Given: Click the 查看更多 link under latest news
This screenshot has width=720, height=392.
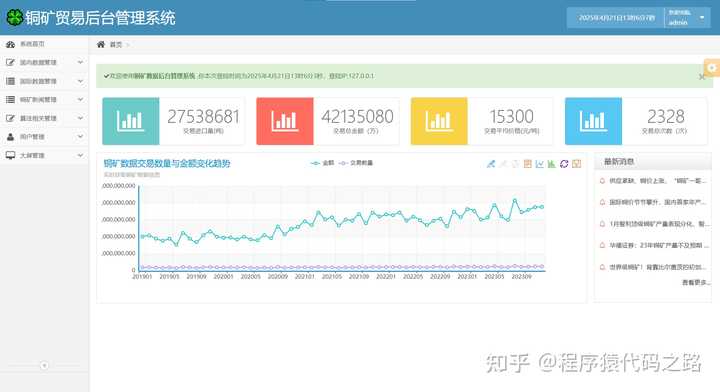Looking at the screenshot, I should (696, 283).
